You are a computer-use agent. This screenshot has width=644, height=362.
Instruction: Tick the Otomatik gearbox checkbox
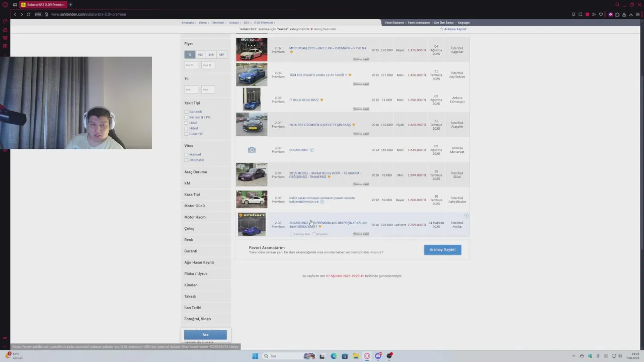(186, 160)
